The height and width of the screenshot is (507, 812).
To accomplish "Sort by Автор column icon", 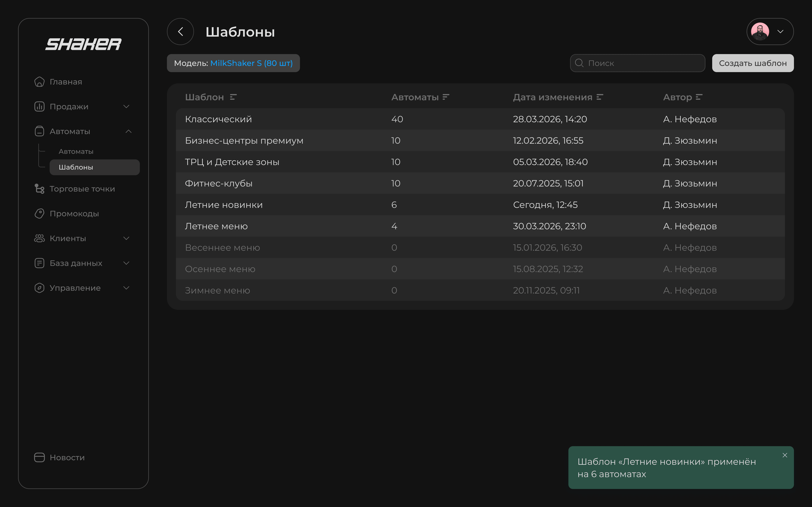I will tap(699, 97).
